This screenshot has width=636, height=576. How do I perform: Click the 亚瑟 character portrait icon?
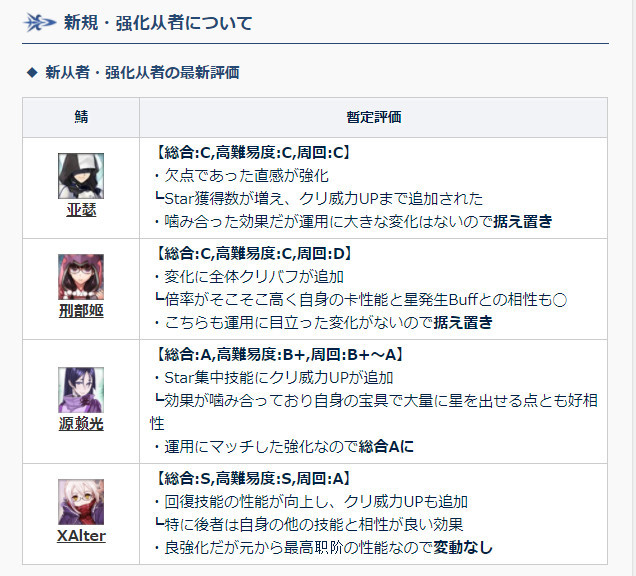[81, 176]
